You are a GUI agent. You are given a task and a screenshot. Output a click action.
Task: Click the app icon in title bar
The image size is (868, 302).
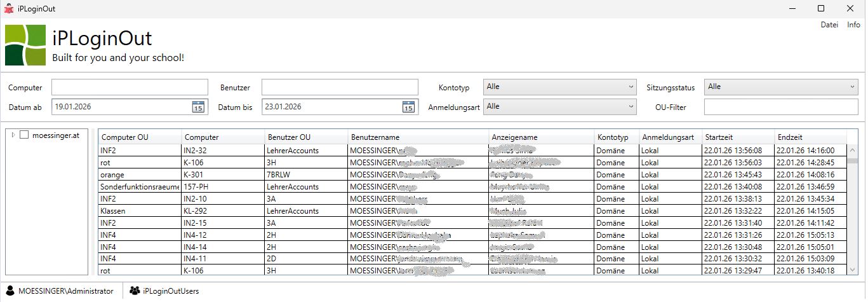8,8
